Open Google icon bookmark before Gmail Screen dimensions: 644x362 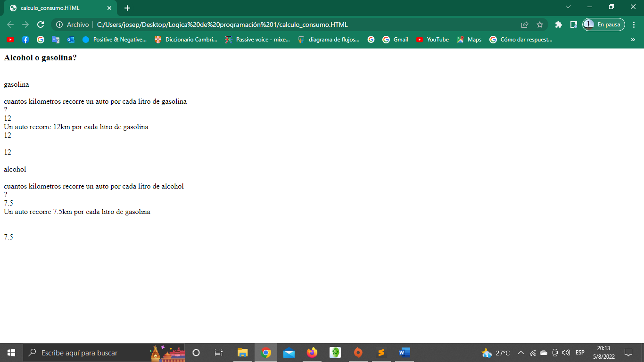(x=371, y=40)
